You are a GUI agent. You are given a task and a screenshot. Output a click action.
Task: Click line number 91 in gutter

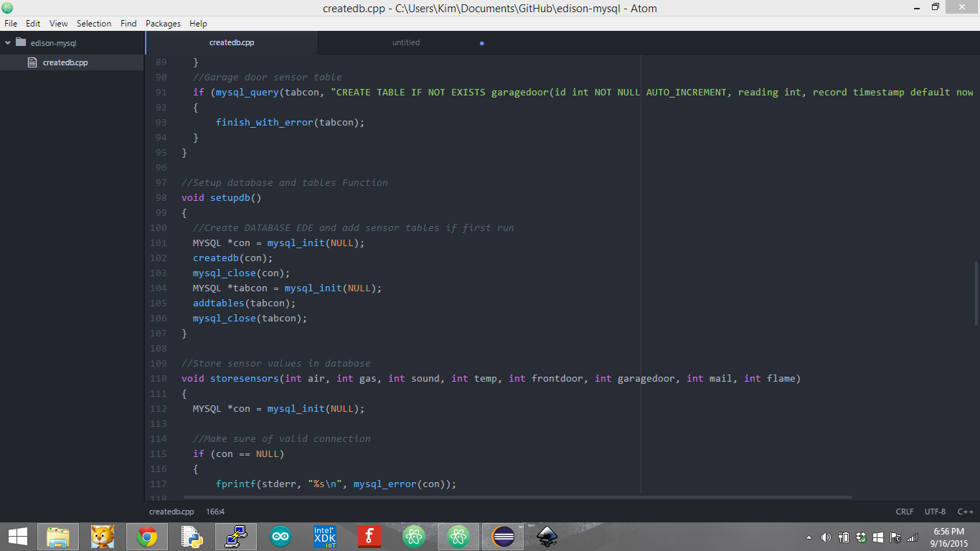point(161,92)
